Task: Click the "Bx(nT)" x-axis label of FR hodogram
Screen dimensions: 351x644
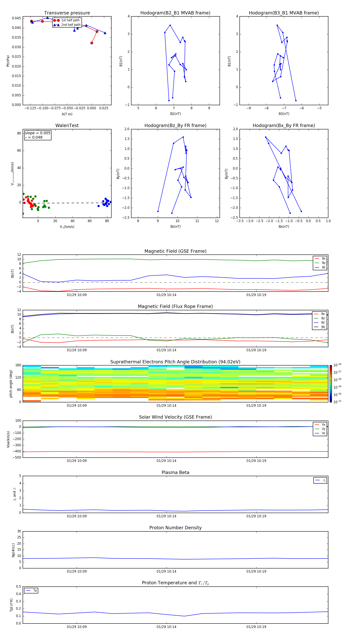Action: [x=284, y=227]
